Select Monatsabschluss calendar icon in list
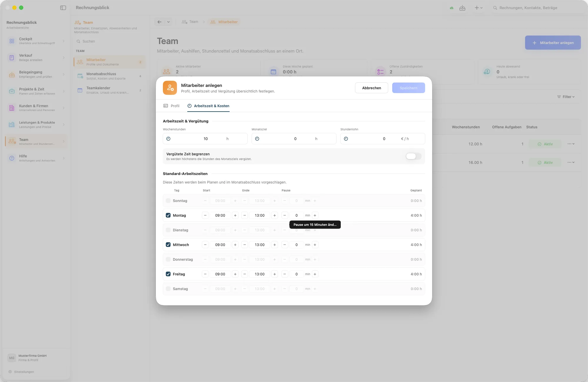 point(80,76)
